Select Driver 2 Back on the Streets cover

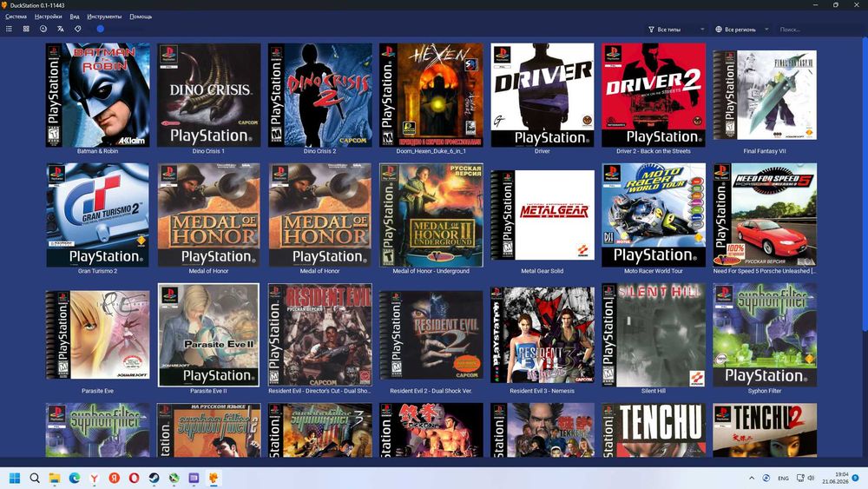tap(654, 96)
